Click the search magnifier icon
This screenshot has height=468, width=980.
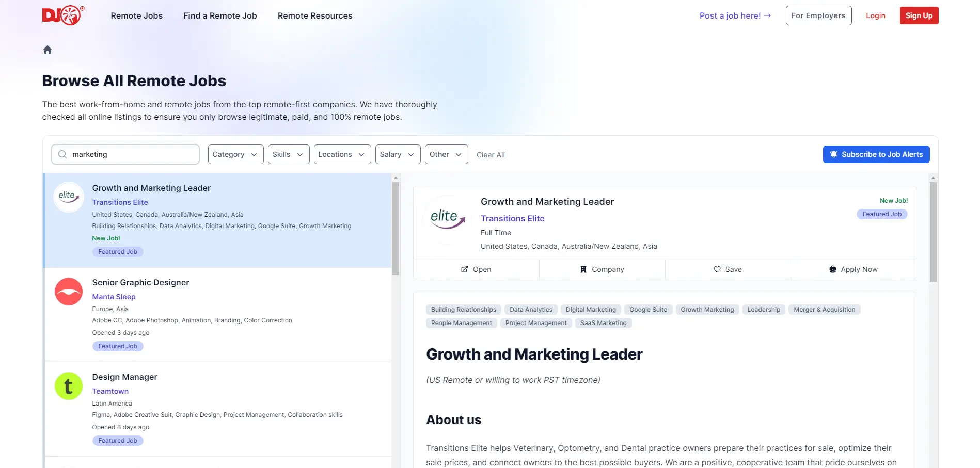click(x=62, y=154)
